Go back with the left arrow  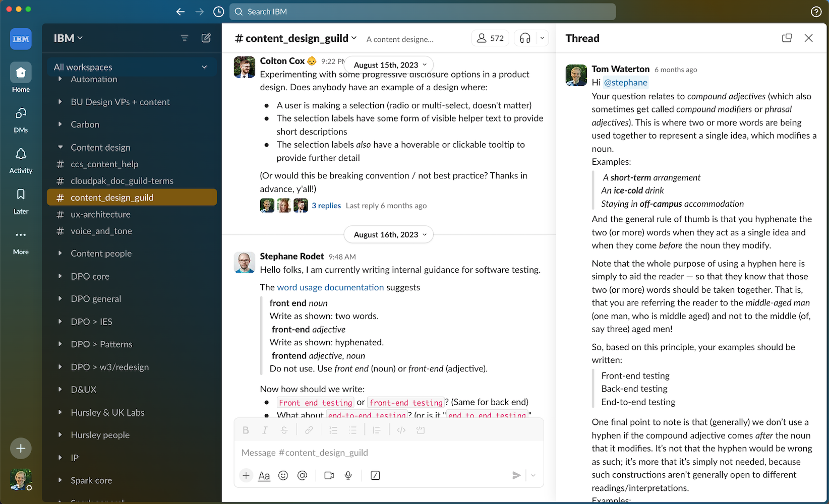click(x=181, y=12)
